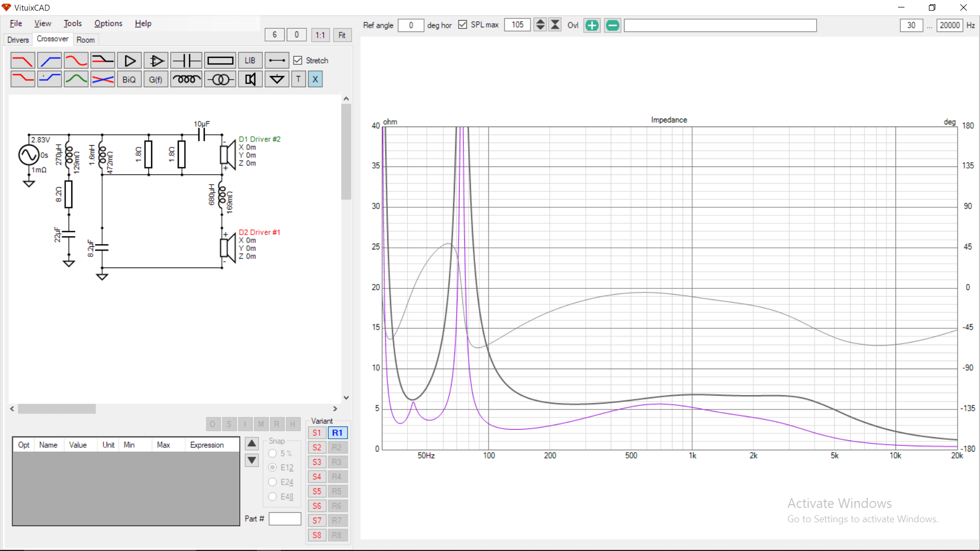Open the File menu

click(16, 23)
